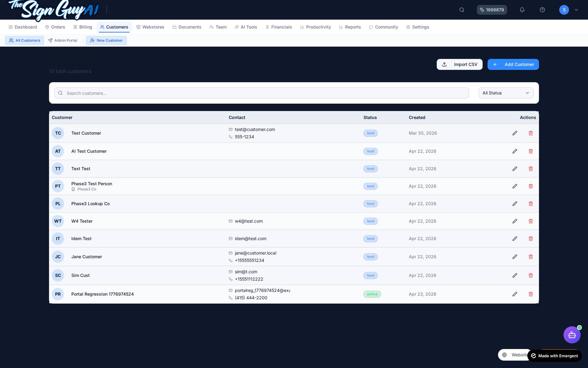Edit the Jane Customer row
The width and height of the screenshot is (588, 368).
515,257
